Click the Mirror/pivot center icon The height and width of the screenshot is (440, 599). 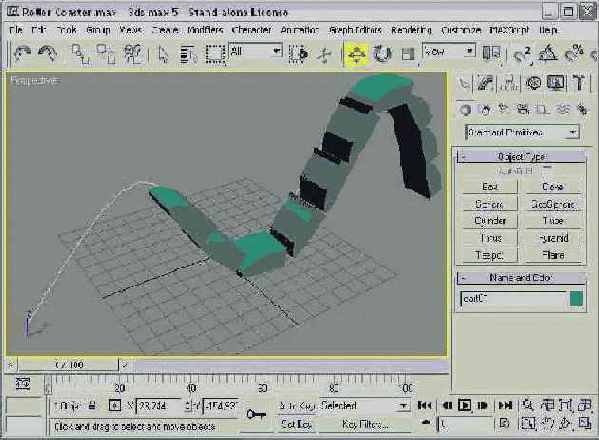pyautogui.click(x=491, y=53)
